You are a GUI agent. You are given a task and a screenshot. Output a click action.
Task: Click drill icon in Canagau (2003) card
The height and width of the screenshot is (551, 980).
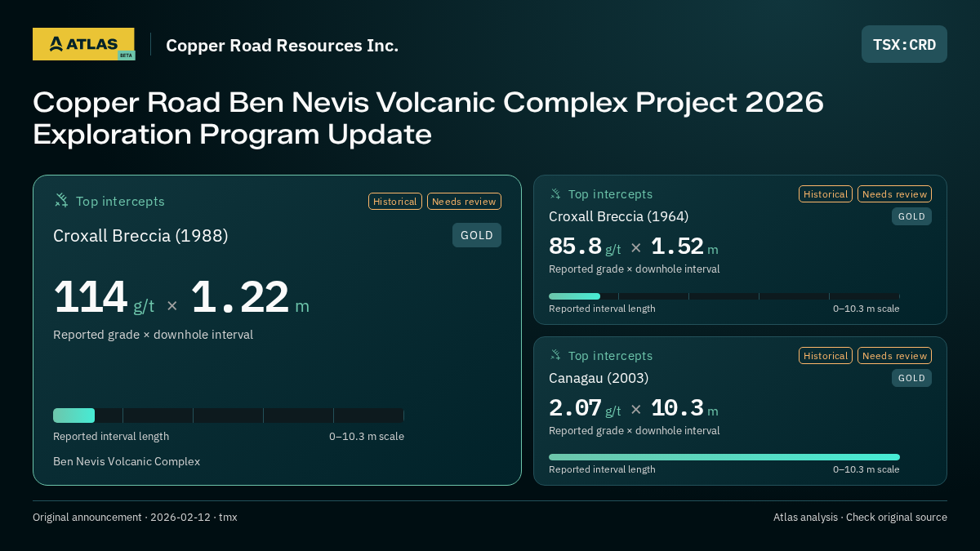pos(555,356)
